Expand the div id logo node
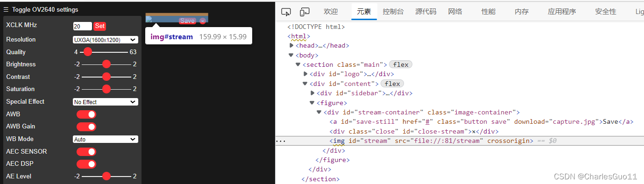The height and width of the screenshot is (184, 644). pyautogui.click(x=305, y=74)
